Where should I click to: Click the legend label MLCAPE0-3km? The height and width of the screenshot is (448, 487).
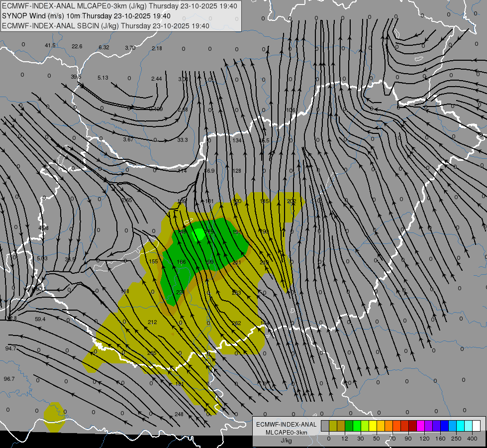pos(286,433)
